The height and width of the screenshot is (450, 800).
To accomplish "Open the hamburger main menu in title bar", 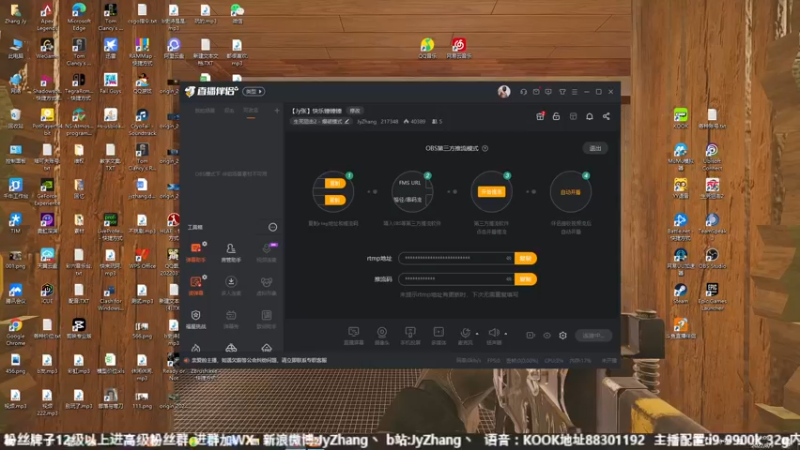I will tap(574, 92).
